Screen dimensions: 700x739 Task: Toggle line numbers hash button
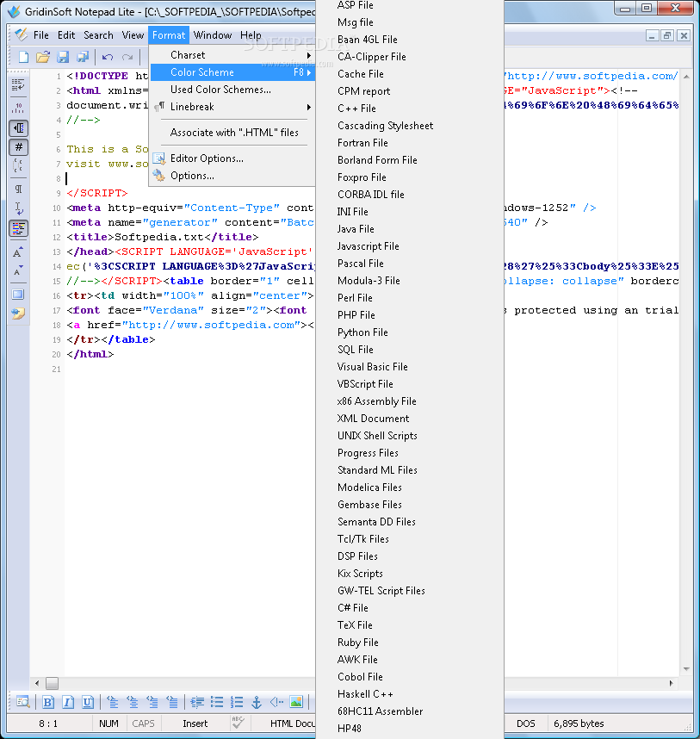(18, 147)
